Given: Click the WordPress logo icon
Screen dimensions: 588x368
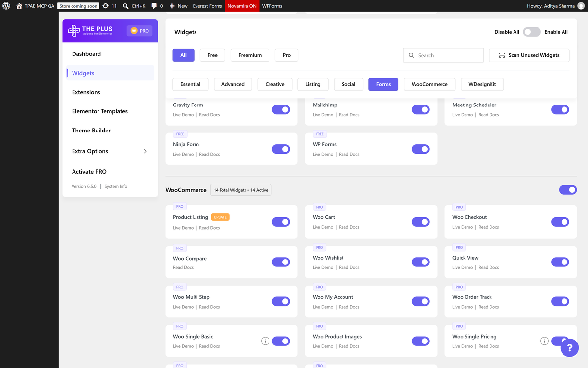Looking at the screenshot, I should (6, 6).
